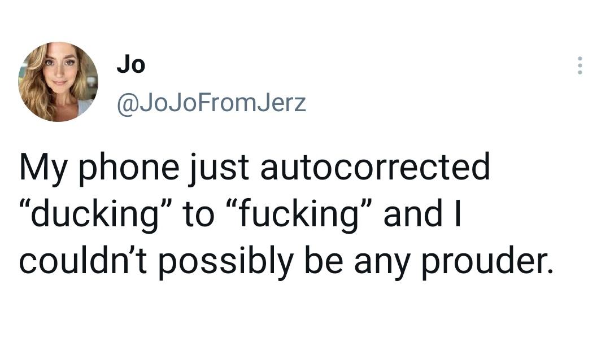Visit the @JoJoFromJerz handle link

(211, 102)
